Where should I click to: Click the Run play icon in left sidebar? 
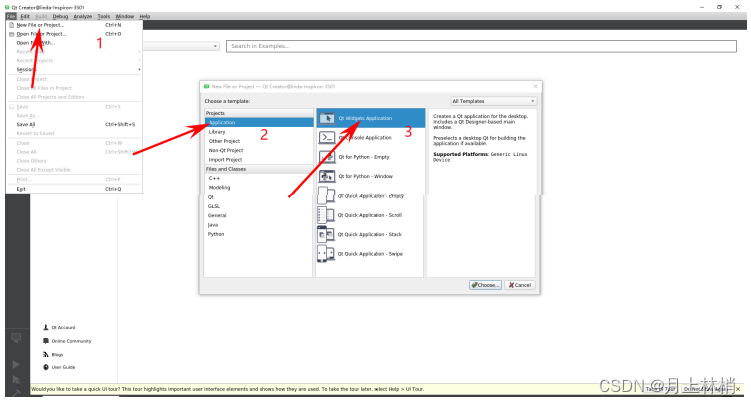(x=16, y=364)
